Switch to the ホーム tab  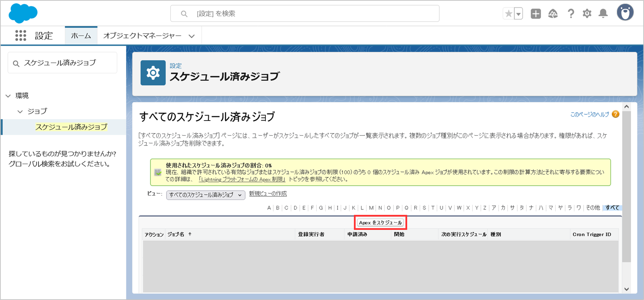(x=81, y=36)
